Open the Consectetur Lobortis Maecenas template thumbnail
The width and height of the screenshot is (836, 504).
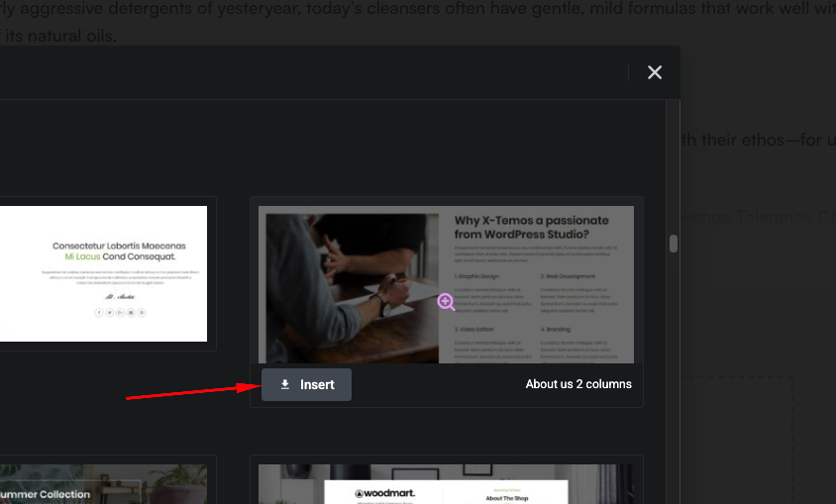tap(103, 274)
